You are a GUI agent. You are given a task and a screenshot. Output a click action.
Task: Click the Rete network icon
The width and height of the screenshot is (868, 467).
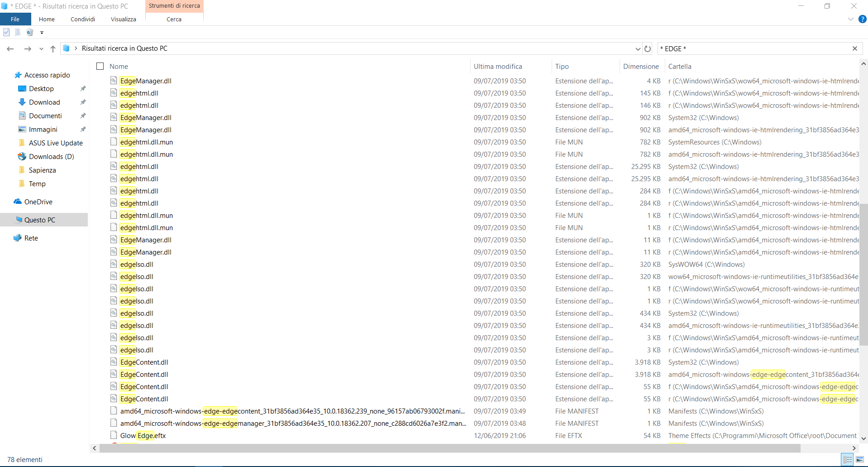click(x=18, y=238)
